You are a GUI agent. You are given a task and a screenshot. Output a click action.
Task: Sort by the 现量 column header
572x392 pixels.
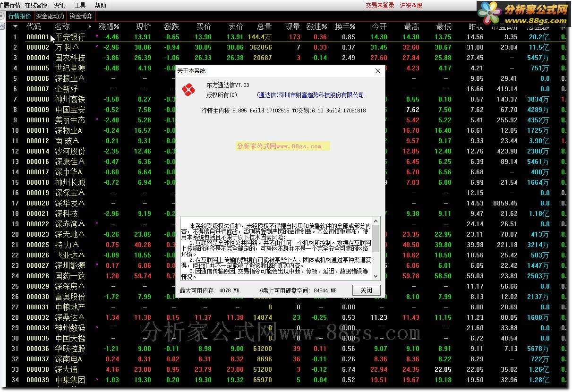[x=293, y=26]
